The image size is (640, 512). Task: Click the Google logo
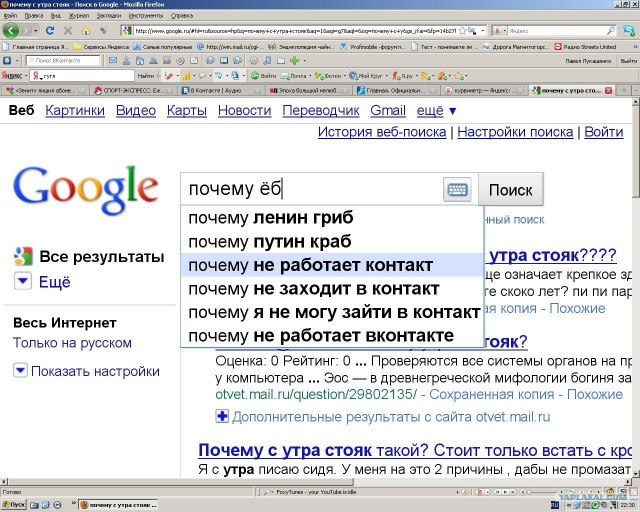tap(85, 190)
